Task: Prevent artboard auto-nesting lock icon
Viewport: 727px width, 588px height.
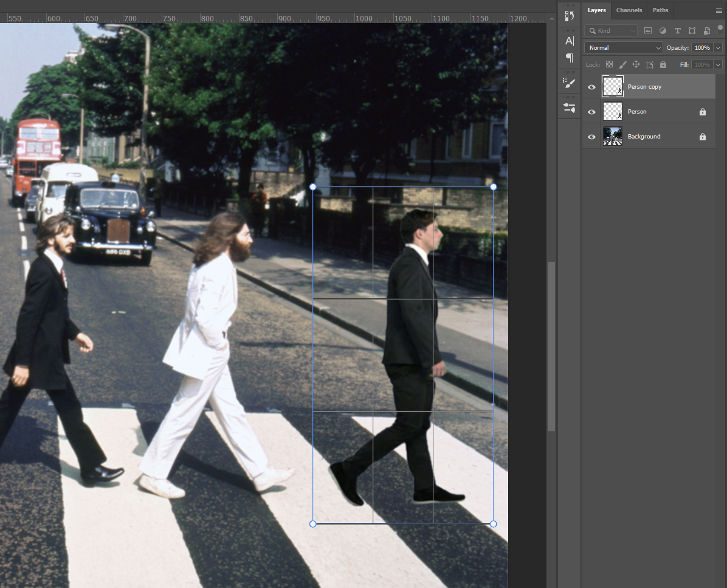Action: (x=650, y=64)
